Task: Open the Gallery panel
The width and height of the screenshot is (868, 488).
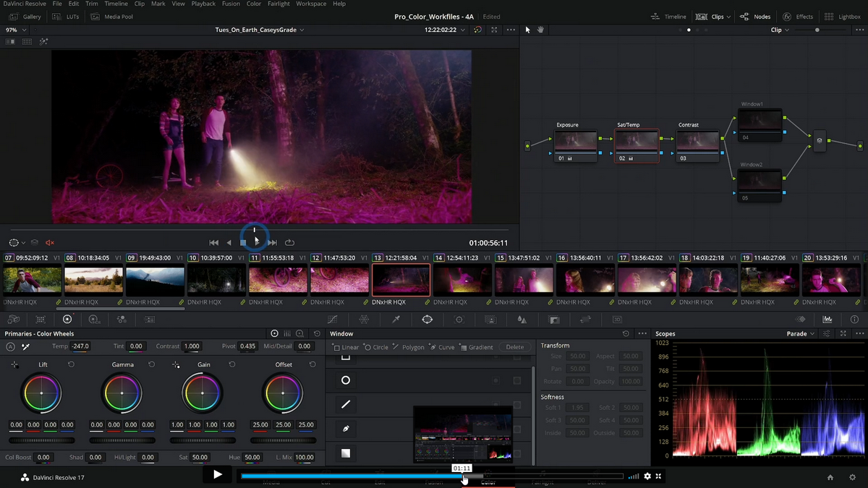Action: point(26,17)
